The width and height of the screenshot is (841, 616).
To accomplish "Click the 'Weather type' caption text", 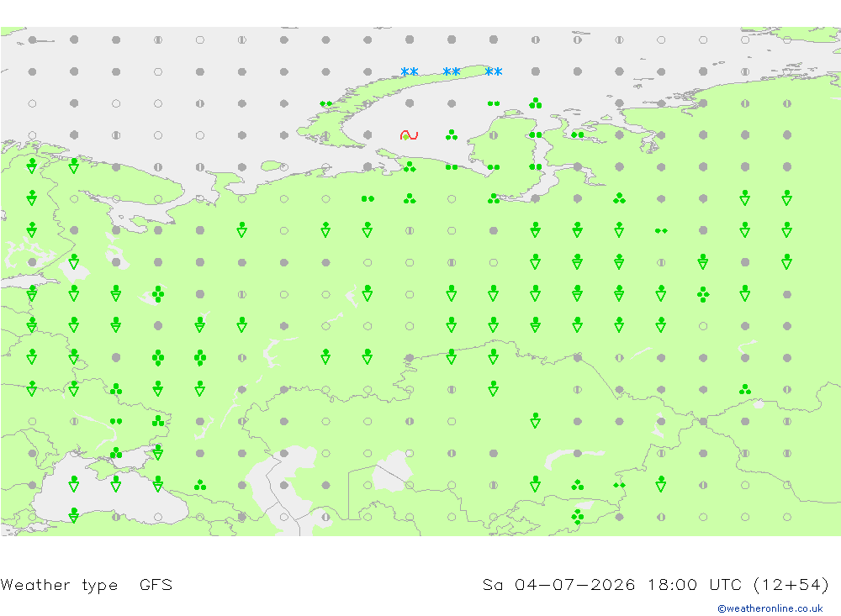I will pyautogui.click(x=59, y=585).
